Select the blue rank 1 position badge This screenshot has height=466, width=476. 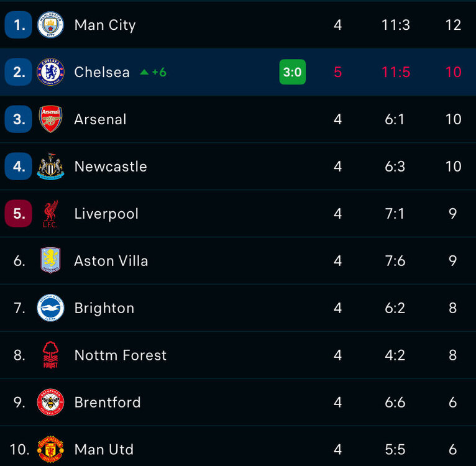tap(19, 25)
